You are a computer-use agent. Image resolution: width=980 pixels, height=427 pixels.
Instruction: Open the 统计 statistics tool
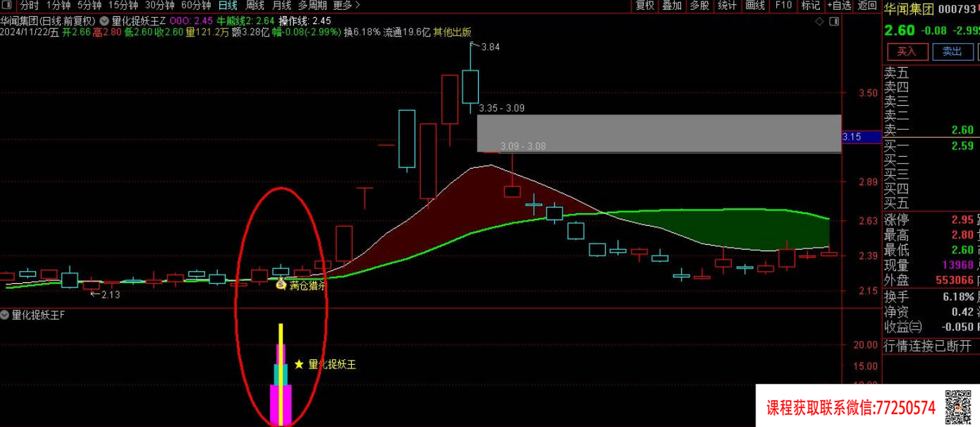[x=727, y=5]
